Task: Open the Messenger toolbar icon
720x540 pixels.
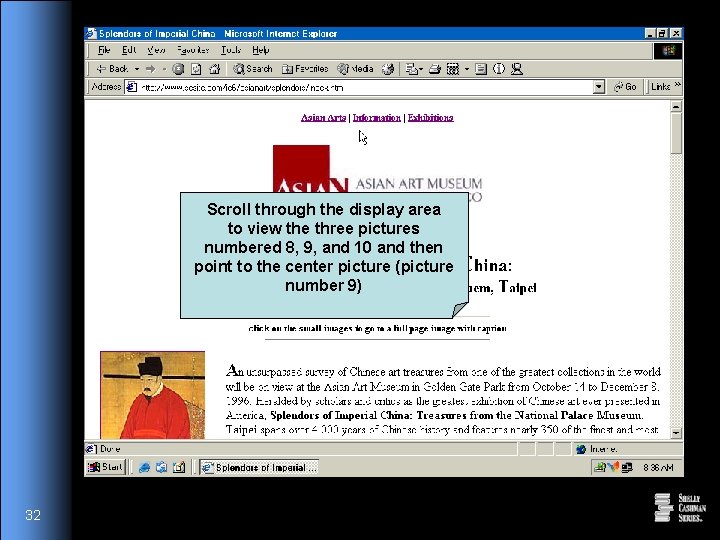Action: pos(517,69)
